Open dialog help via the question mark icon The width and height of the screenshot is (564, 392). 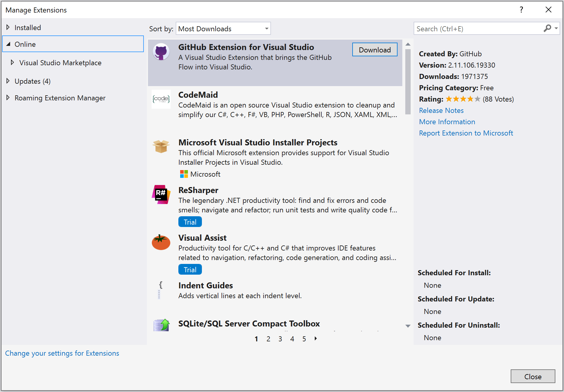(521, 10)
